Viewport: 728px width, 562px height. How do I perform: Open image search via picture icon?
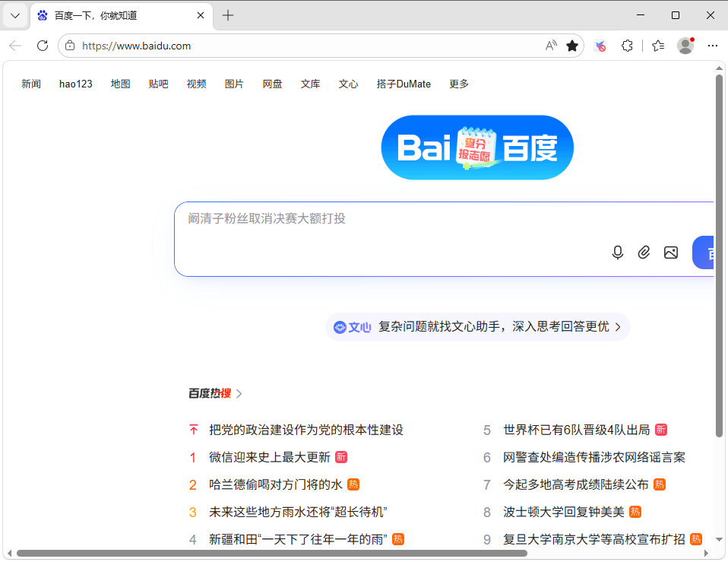pos(671,252)
